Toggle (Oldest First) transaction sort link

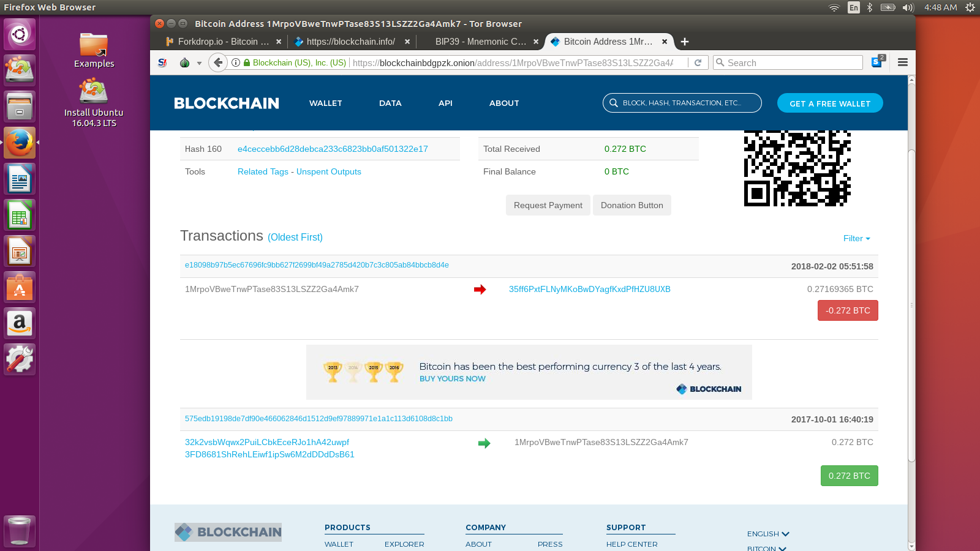[x=295, y=237]
